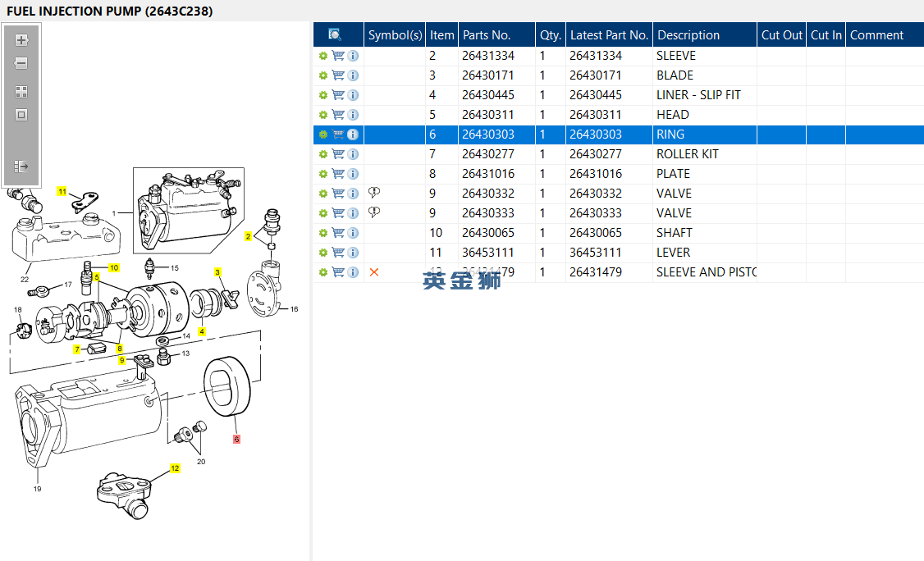Zoom out the diagram with the minus button
Image resolution: width=924 pixels, height=561 pixels.
pyautogui.click(x=21, y=63)
